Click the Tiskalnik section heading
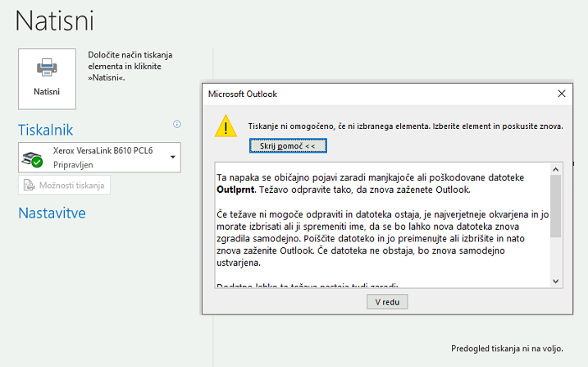The height and width of the screenshot is (367, 588). click(46, 130)
